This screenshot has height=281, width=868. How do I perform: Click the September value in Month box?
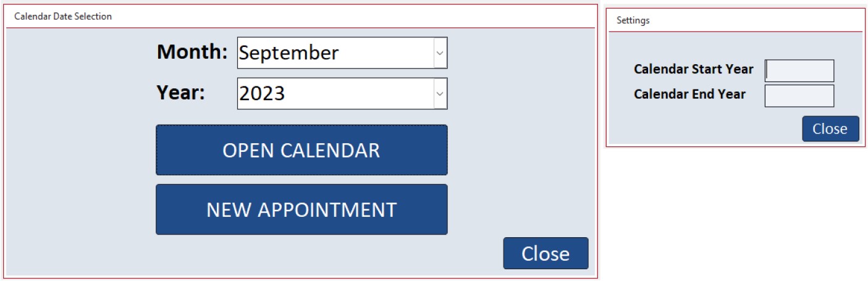[289, 53]
